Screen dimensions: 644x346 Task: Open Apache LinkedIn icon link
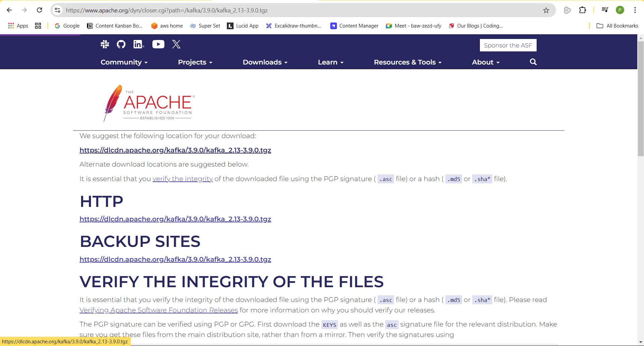coord(139,44)
